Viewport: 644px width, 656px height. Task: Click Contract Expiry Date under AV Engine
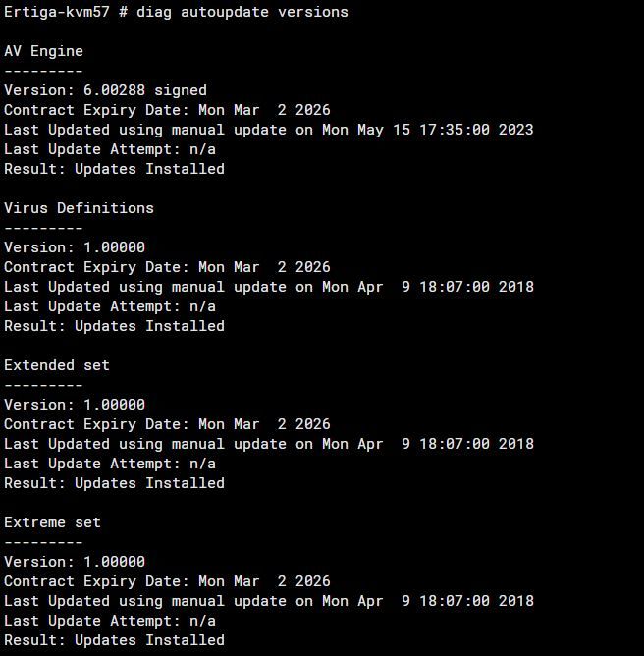167,110
